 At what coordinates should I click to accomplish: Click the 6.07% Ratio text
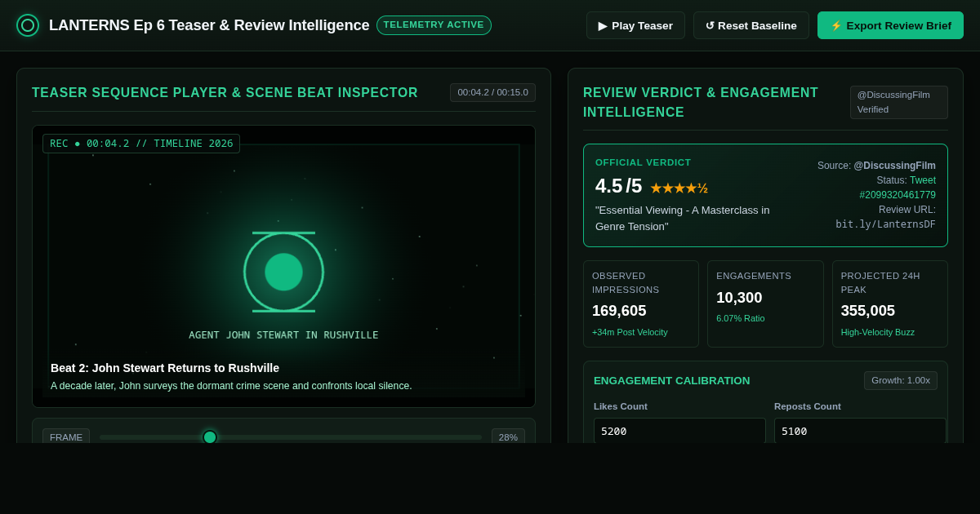[x=741, y=318]
